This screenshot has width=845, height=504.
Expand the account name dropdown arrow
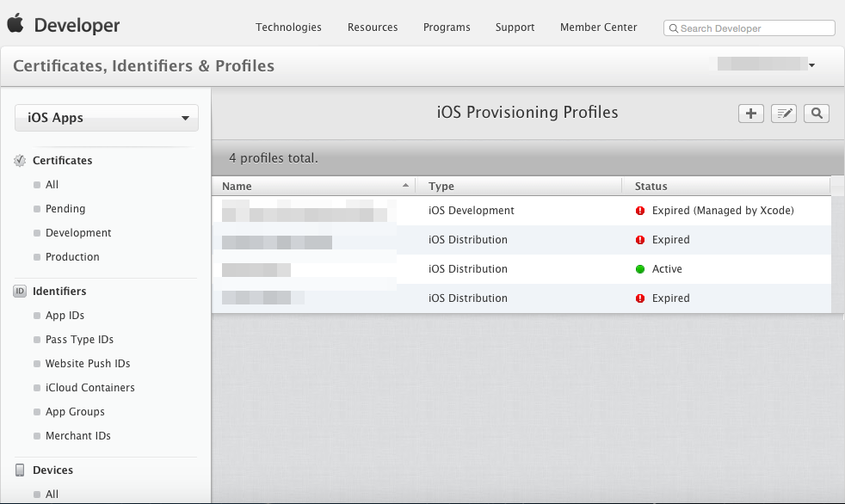(x=811, y=65)
